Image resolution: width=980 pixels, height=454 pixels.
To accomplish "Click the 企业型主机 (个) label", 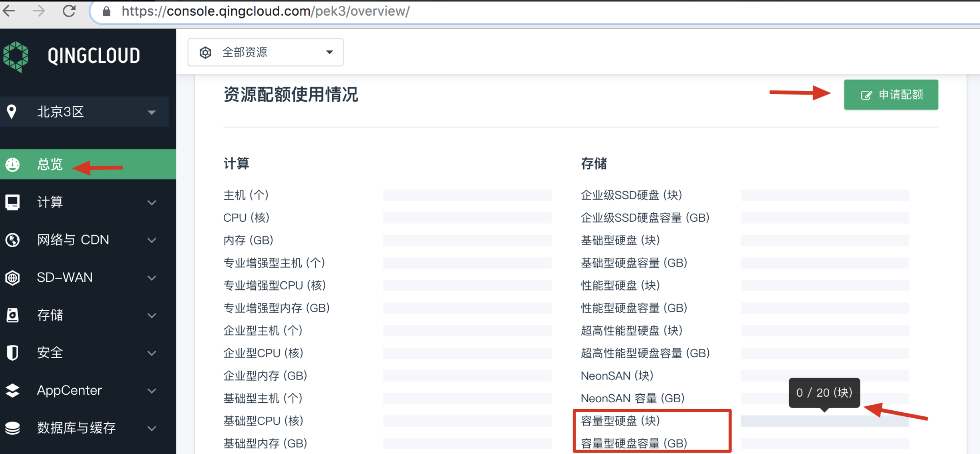I will tap(263, 331).
